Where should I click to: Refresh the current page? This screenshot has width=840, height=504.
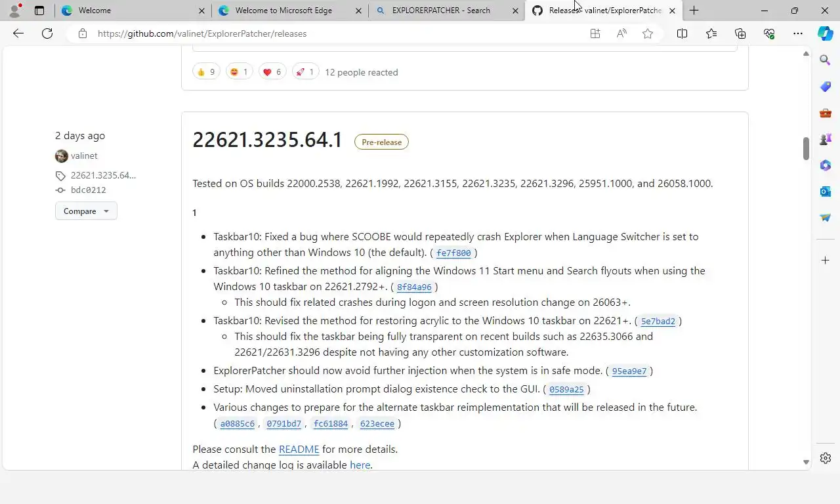coord(47,33)
